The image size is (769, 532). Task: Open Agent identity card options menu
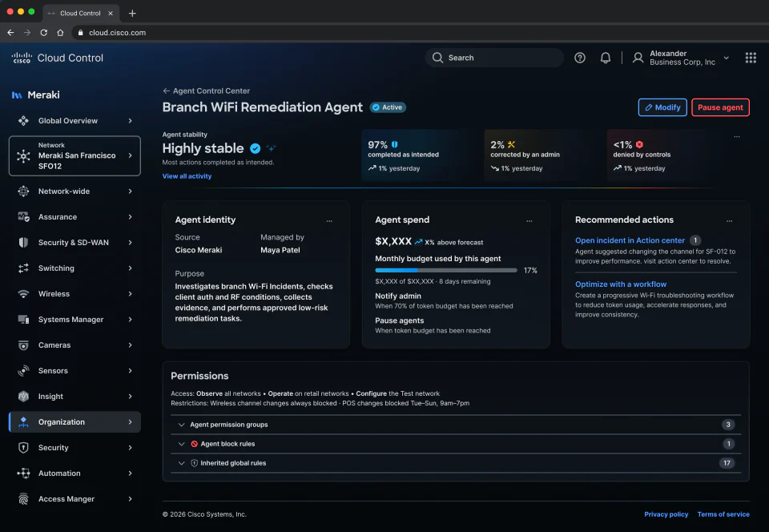tap(329, 221)
